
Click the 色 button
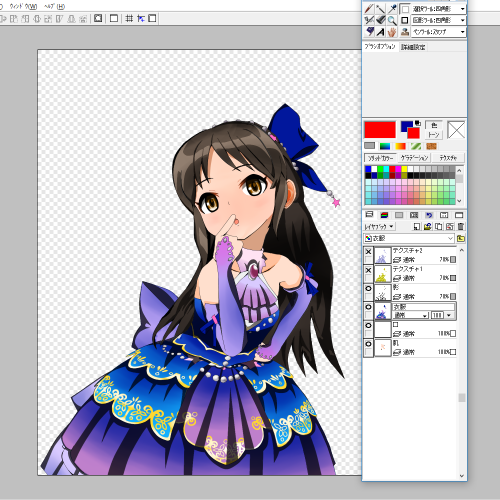coord(434,125)
